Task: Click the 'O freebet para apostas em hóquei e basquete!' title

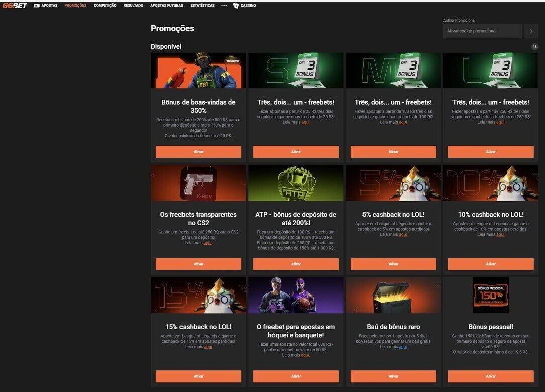Action: [x=296, y=331]
